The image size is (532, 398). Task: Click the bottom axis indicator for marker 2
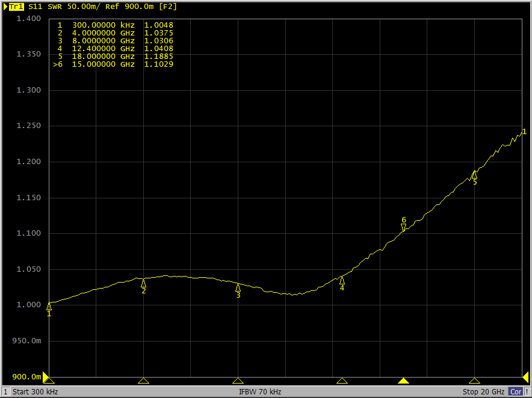click(x=143, y=381)
